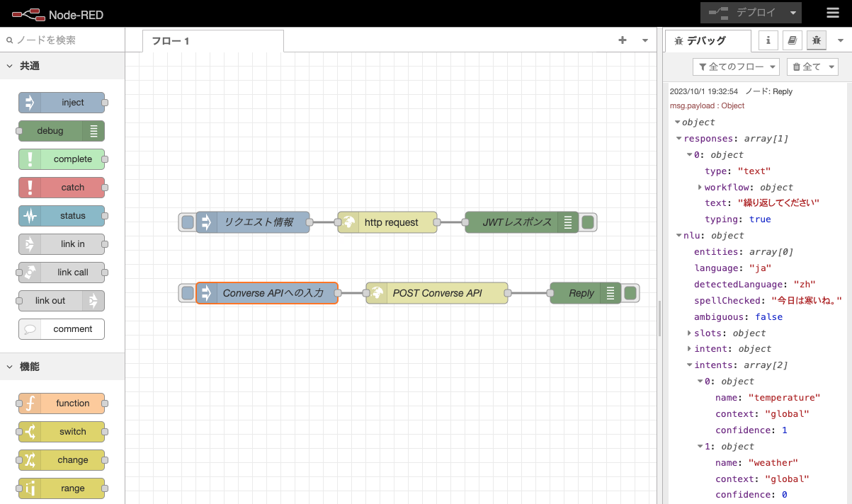Toggle the Reply debug node output
The width and height of the screenshot is (852, 504).
coord(630,293)
